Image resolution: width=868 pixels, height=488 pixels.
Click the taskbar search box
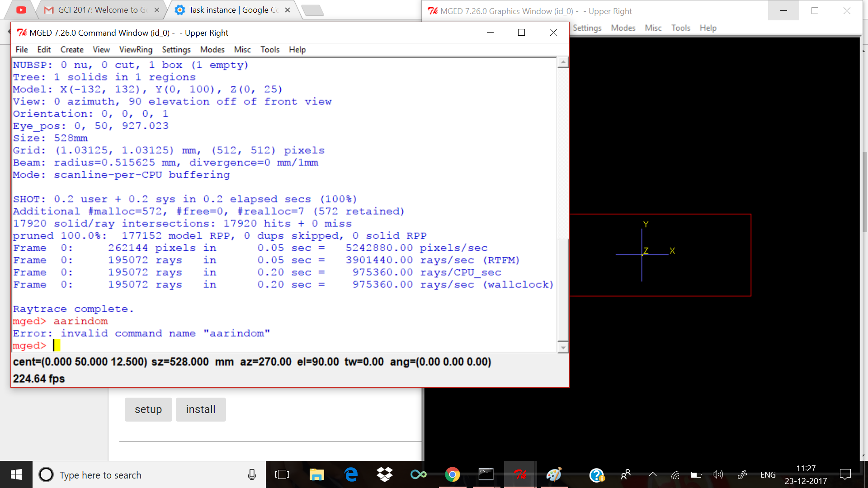[149, 474]
